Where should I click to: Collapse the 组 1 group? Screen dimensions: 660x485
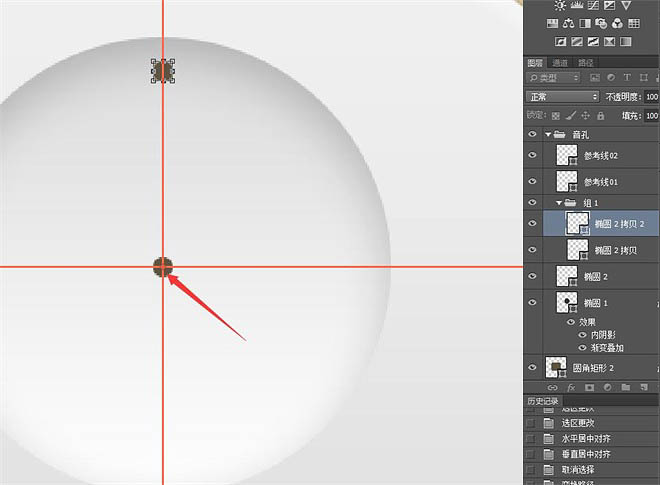click(x=559, y=203)
